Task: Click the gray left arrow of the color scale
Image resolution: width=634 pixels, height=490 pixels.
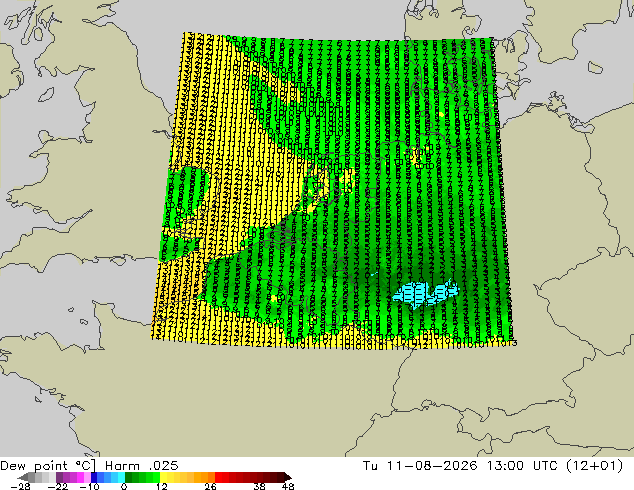Action: coord(23,477)
